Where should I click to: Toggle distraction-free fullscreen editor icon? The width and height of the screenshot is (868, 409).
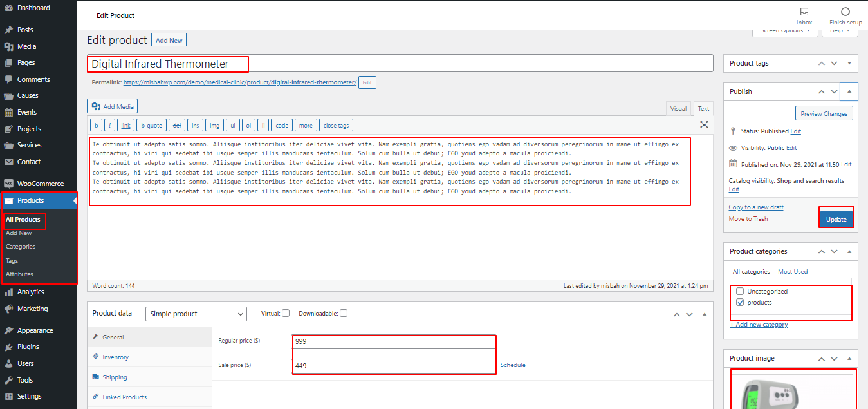coord(704,125)
